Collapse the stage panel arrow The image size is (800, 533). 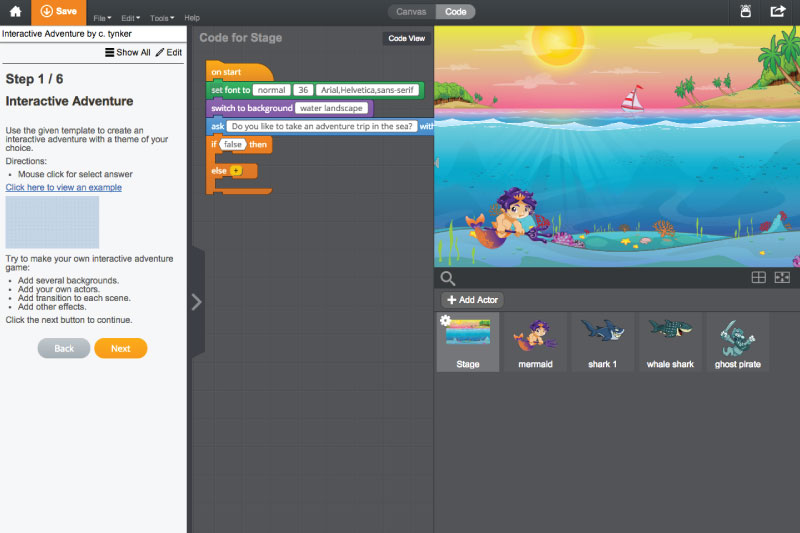point(436,163)
